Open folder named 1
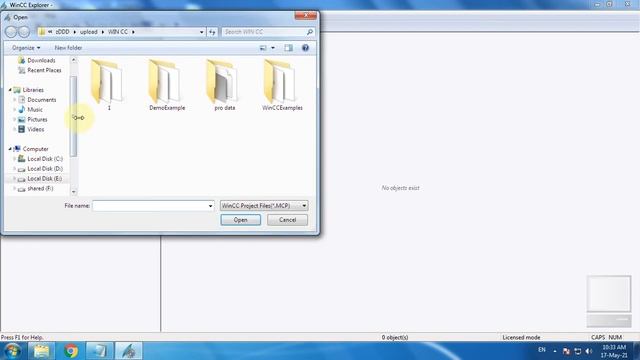The image size is (640, 360). (x=107, y=84)
